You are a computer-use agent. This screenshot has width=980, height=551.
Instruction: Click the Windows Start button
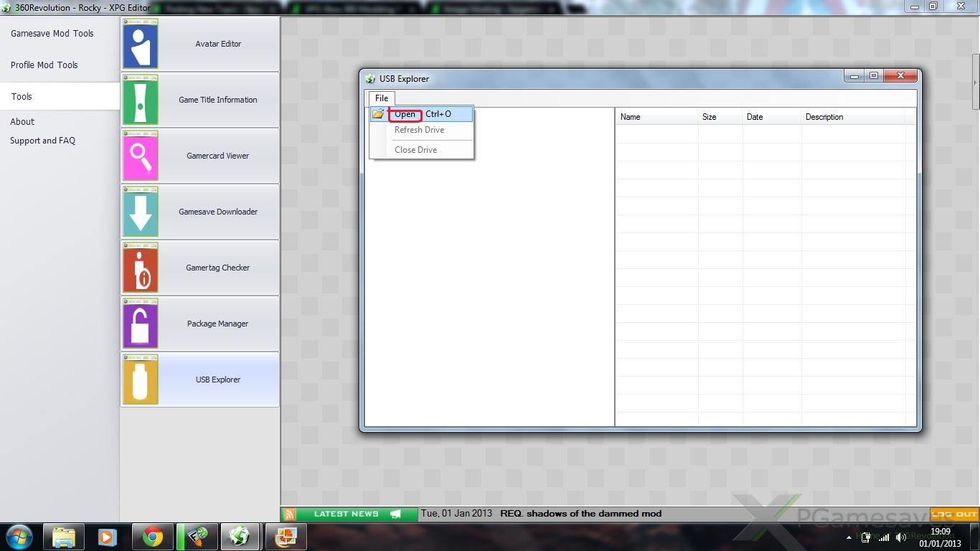coord(19,537)
